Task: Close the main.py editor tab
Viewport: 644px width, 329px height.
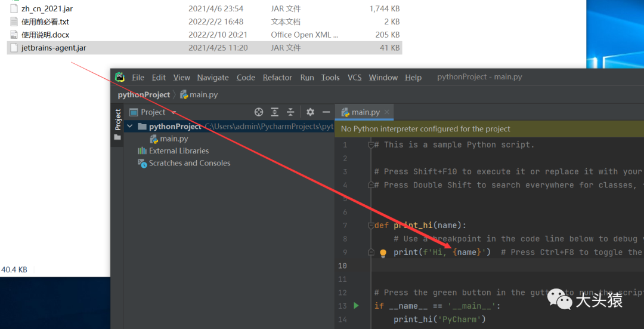Action: coord(387,112)
